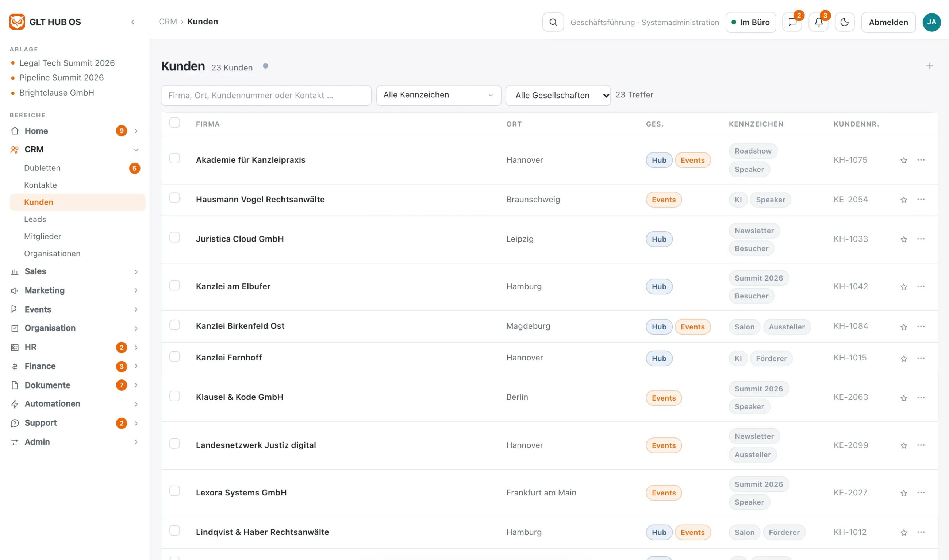Image resolution: width=949 pixels, height=560 pixels.
Task: Collapse the sidebar with arrow icon
Action: tap(133, 22)
